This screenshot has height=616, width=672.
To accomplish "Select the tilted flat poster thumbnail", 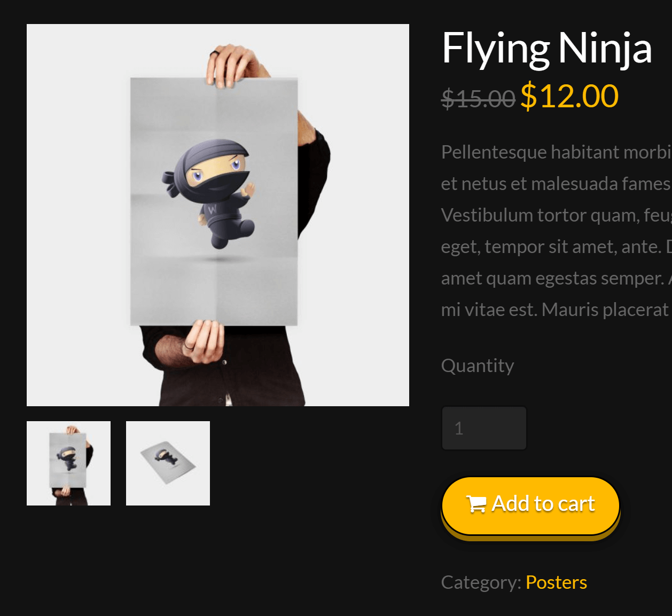I will point(168,463).
